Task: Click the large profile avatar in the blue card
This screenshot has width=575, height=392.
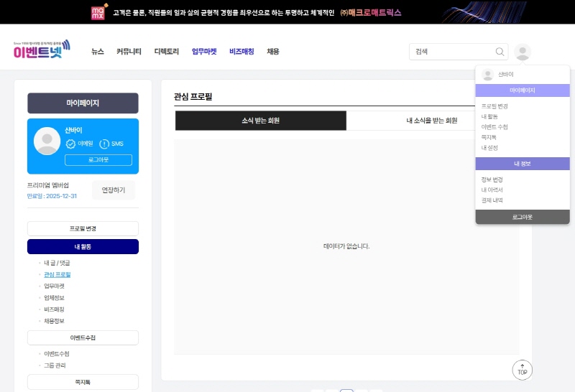Action: point(47,141)
